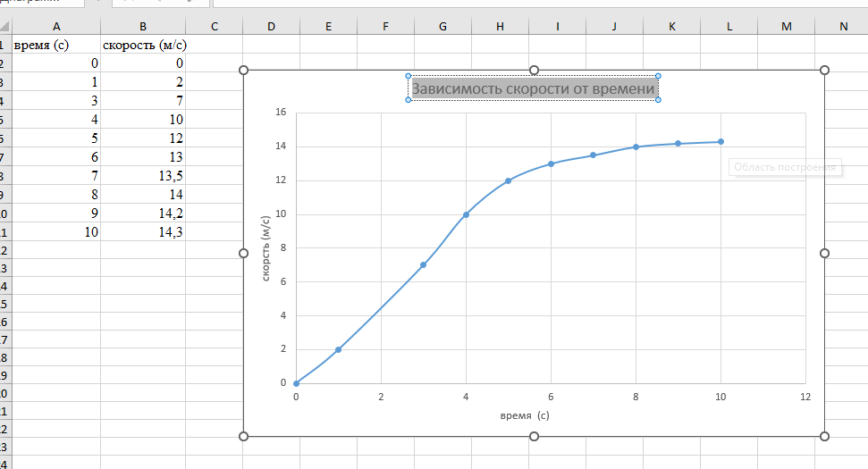Click the chart's top-right corner handle

coord(824,70)
